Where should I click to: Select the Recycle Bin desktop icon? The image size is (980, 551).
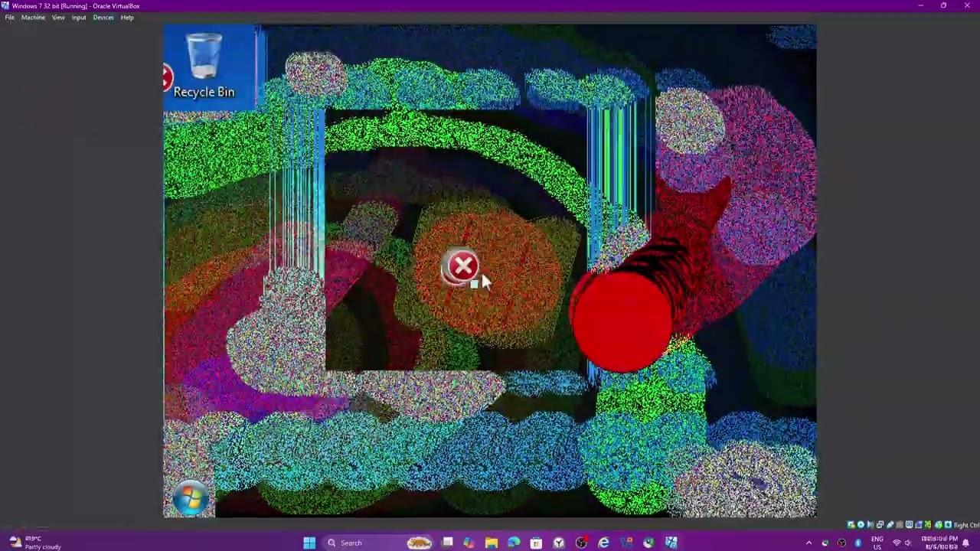point(204,66)
